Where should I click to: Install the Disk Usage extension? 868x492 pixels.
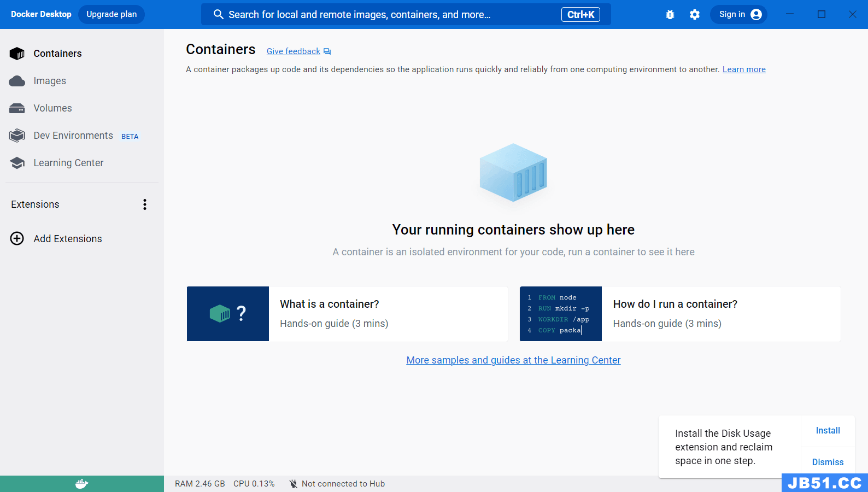[828, 431]
